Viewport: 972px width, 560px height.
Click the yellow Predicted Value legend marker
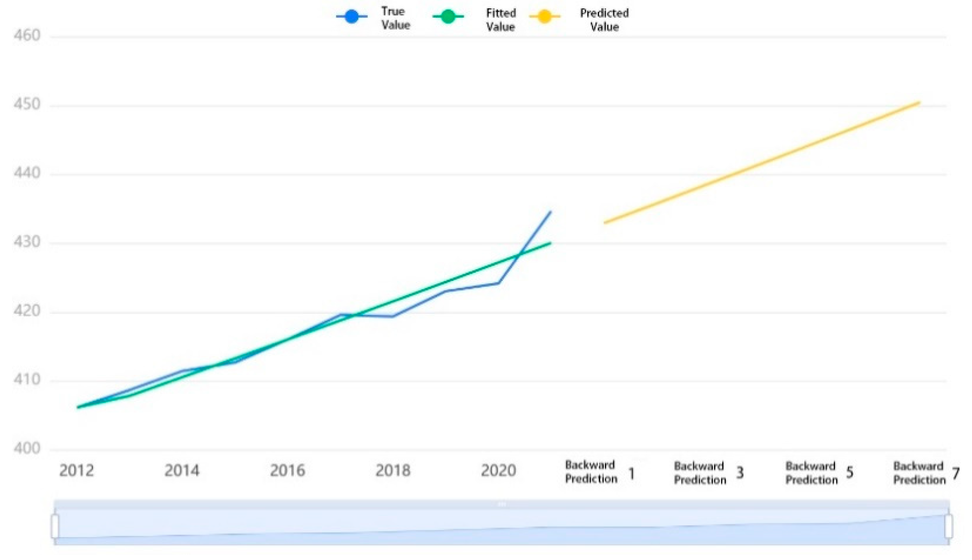click(545, 16)
